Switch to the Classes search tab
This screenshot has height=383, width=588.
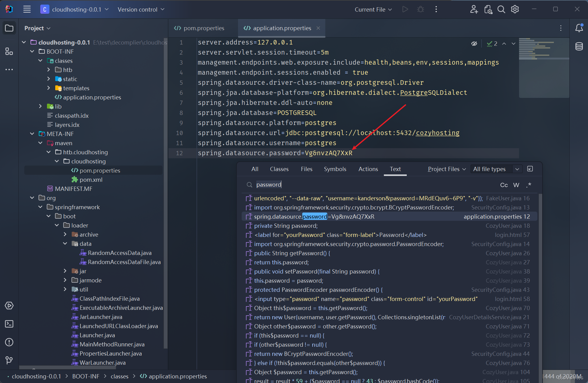(x=279, y=169)
